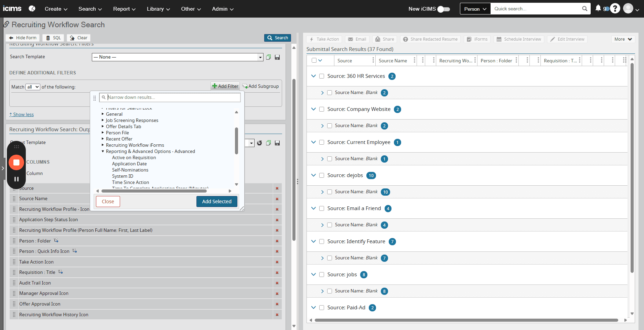Click the Show less link

tap(21, 114)
